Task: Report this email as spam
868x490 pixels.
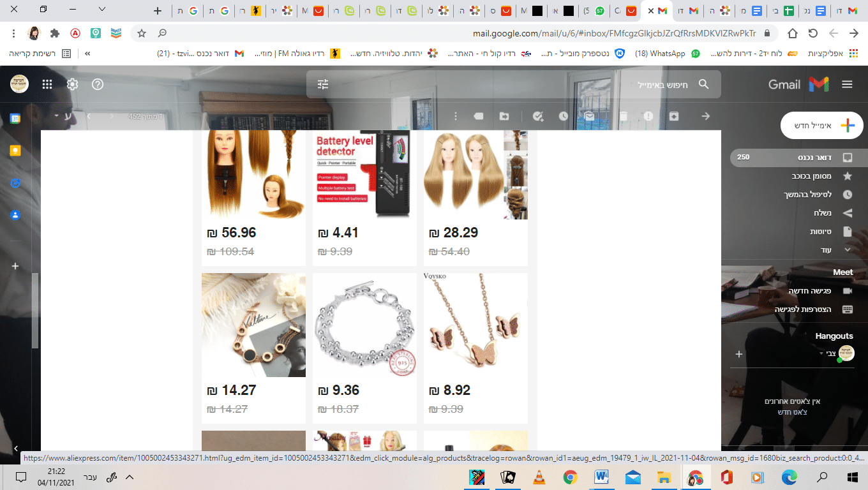Action: [x=648, y=116]
